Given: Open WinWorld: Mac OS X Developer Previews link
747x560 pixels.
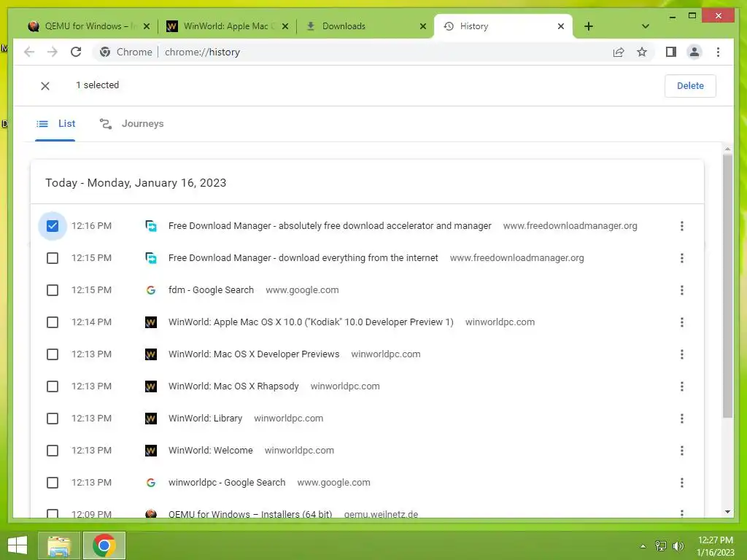Looking at the screenshot, I should tap(254, 354).
